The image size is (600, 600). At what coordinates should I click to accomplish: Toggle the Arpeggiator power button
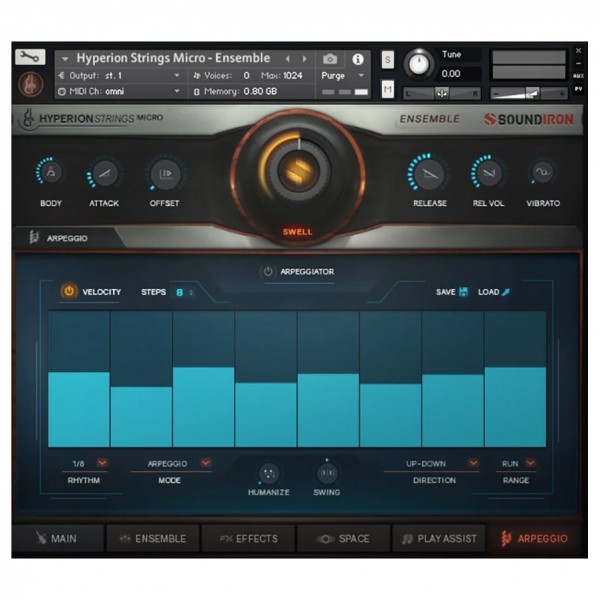coord(268,272)
